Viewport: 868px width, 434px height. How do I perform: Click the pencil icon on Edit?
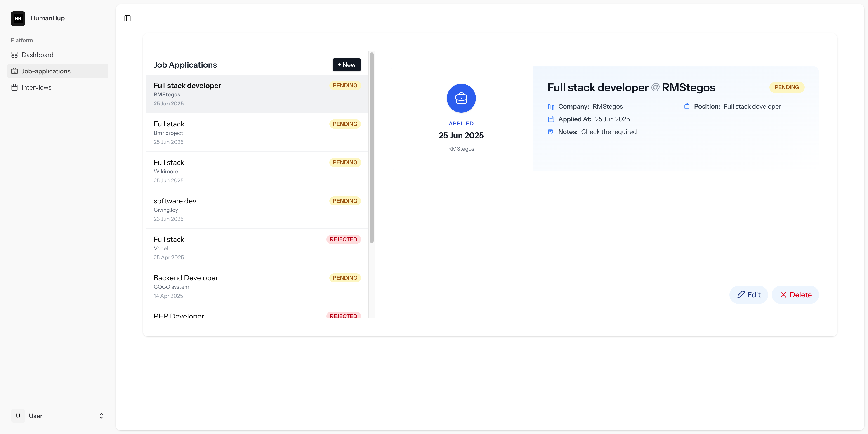(x=741, y=294)
